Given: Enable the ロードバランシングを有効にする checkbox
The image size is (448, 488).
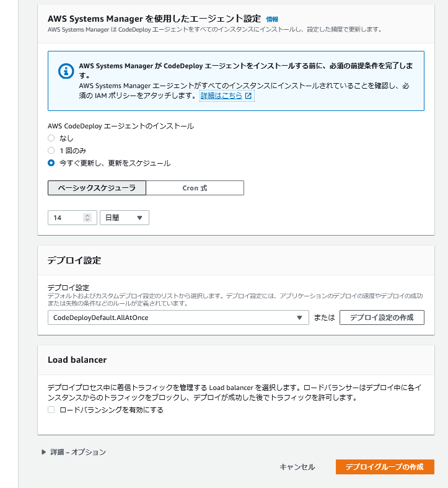Looking at the screenshot, I should pos(51,410).
